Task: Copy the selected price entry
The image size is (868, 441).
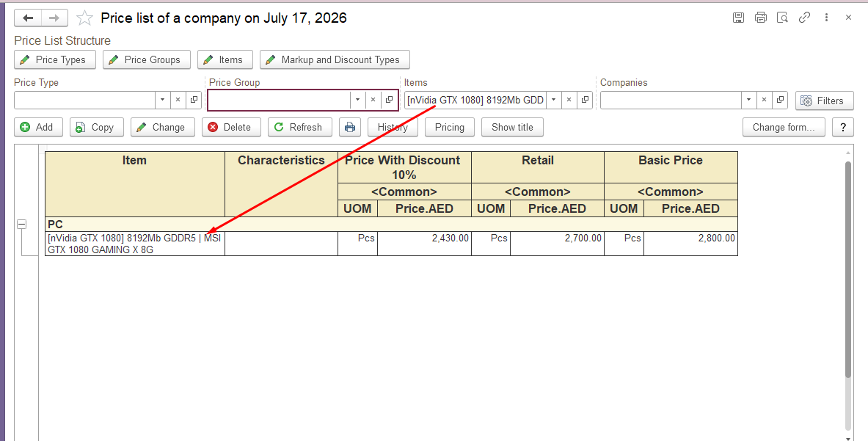Action: 96,127
